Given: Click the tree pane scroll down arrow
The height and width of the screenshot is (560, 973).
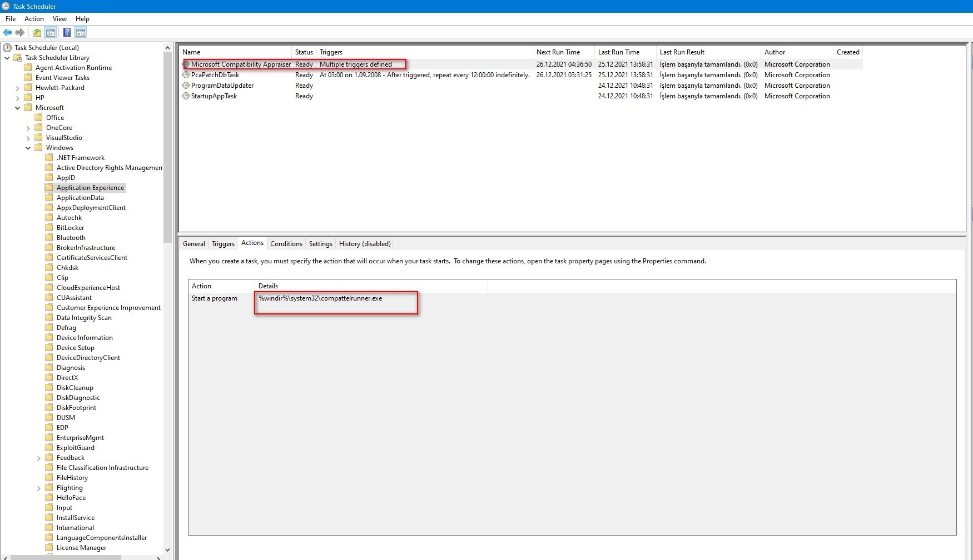Looking at the screenshot, I should 167,549.
